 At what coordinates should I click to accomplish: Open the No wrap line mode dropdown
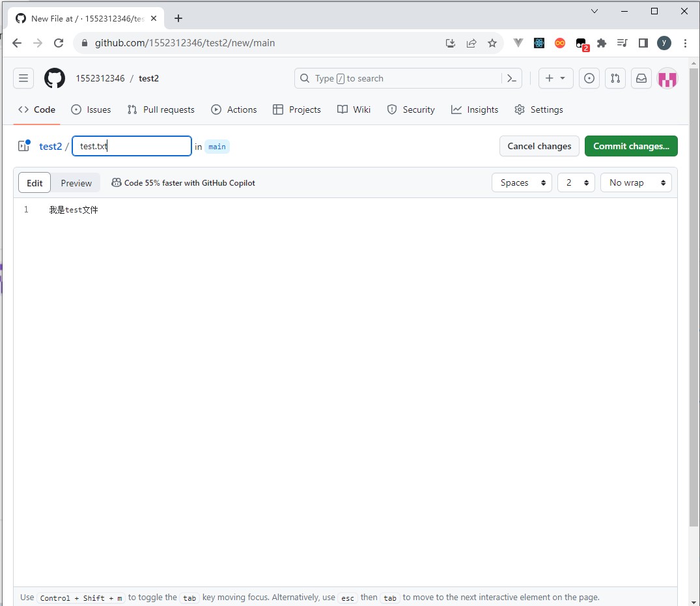tap(636, 183)
